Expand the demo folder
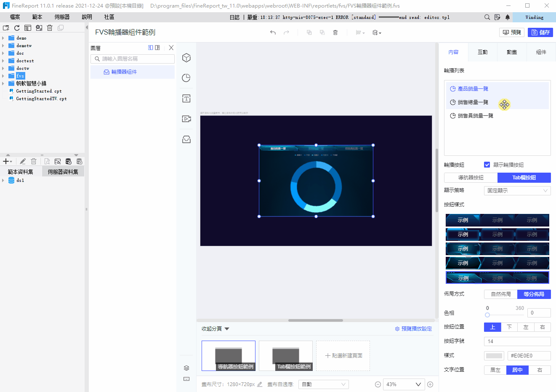The image size is (556, 392). [x=3, y=38]
